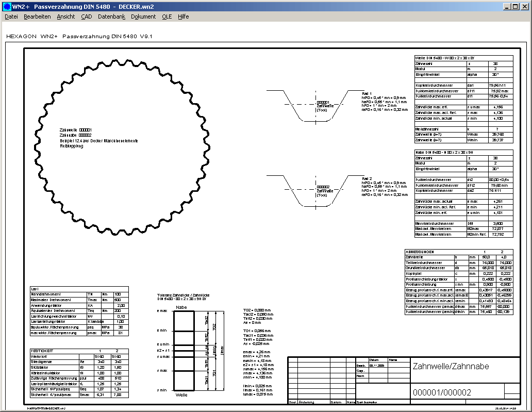
Task: Open the Datenbank menu
Action: [111, 17]
